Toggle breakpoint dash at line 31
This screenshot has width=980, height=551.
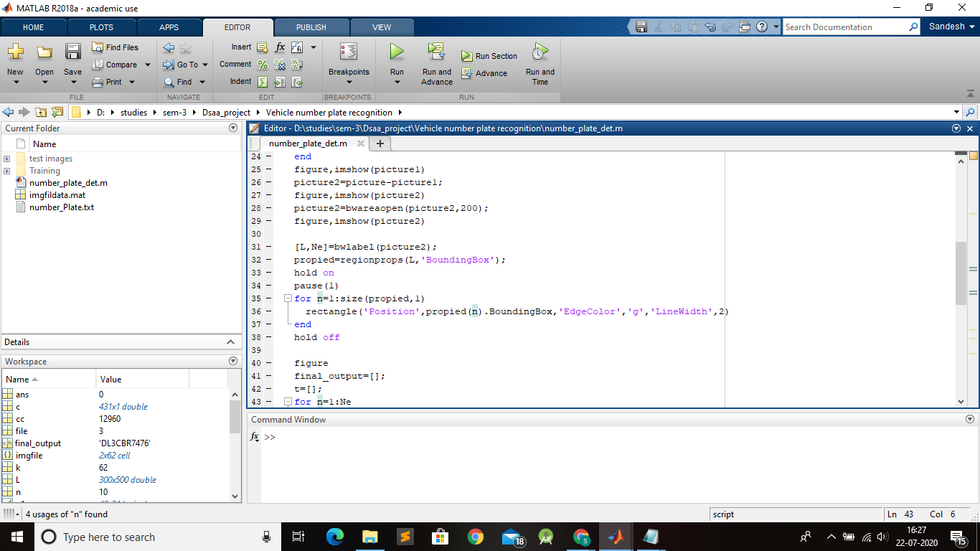[269, 247]
